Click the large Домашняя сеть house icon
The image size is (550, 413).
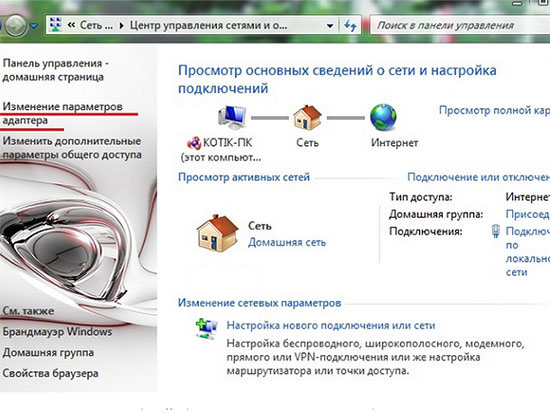(217, 233)
